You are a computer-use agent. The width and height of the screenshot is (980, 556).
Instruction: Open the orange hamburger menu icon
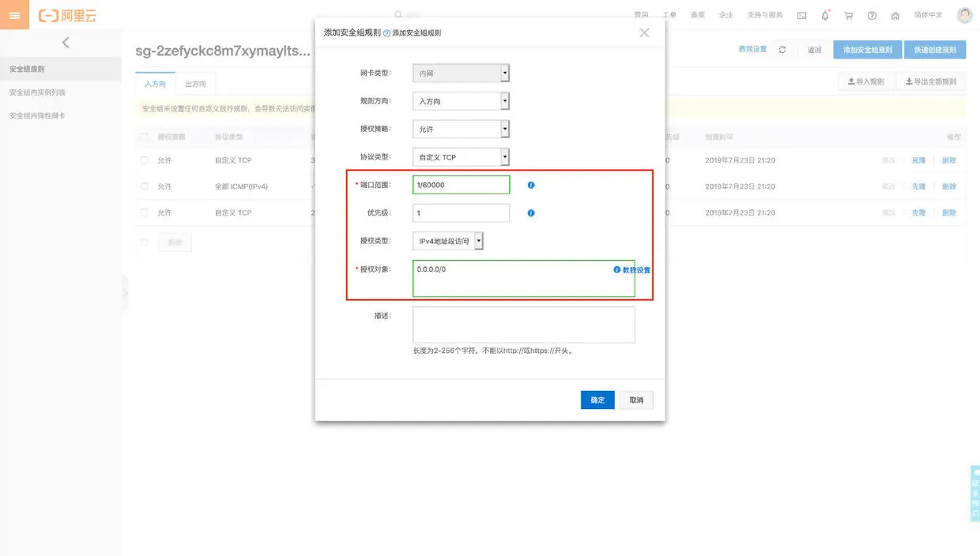pyautogui.click(x=14, y=15)
